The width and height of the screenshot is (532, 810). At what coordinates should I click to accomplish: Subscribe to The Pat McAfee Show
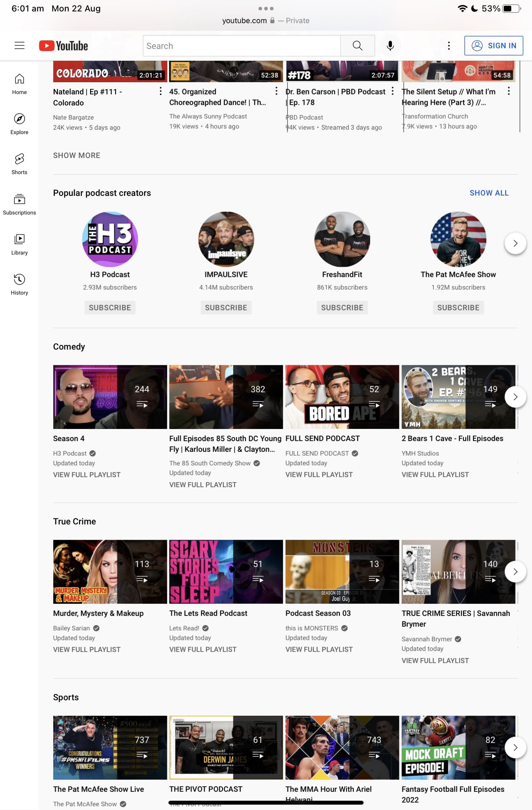[x=458, y=308]
